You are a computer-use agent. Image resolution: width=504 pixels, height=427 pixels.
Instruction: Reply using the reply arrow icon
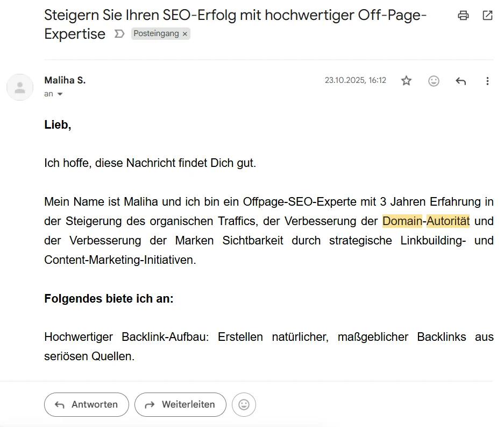(x=460, y=81)
